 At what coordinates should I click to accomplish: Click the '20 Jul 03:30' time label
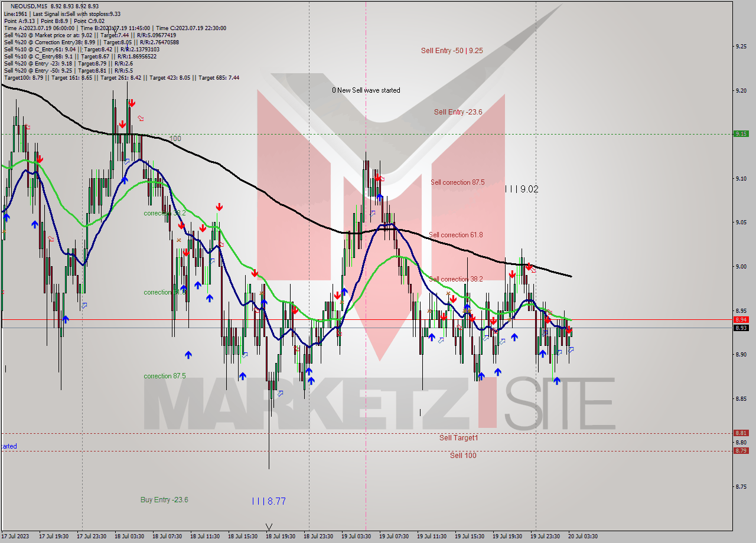(x=583, y=537)
